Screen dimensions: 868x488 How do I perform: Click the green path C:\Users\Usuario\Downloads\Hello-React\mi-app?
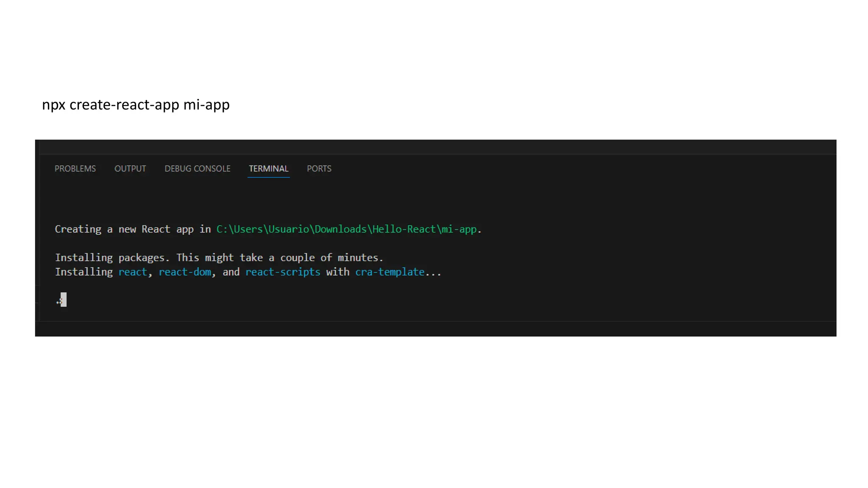(346, 229)
